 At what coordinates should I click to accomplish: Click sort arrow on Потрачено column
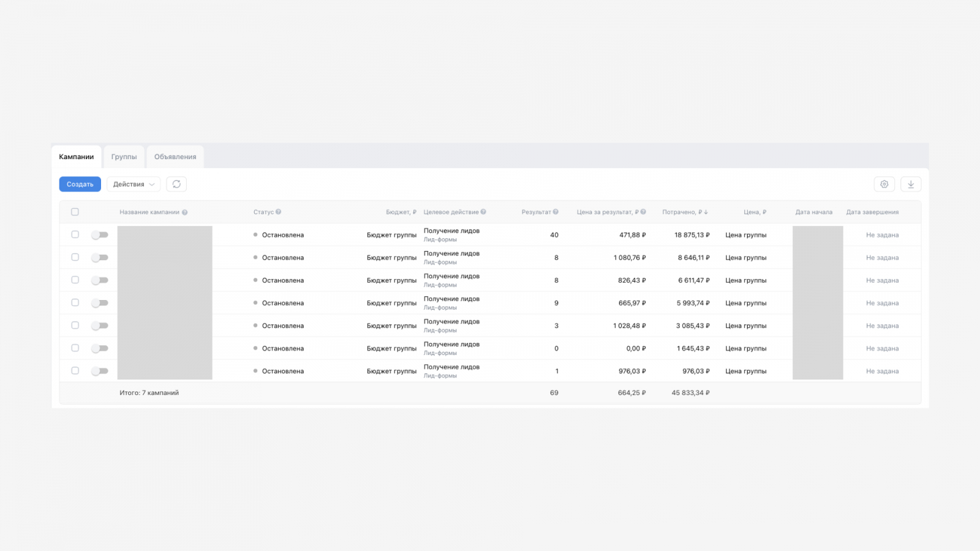pyautogui.click(x=706, y=212)
